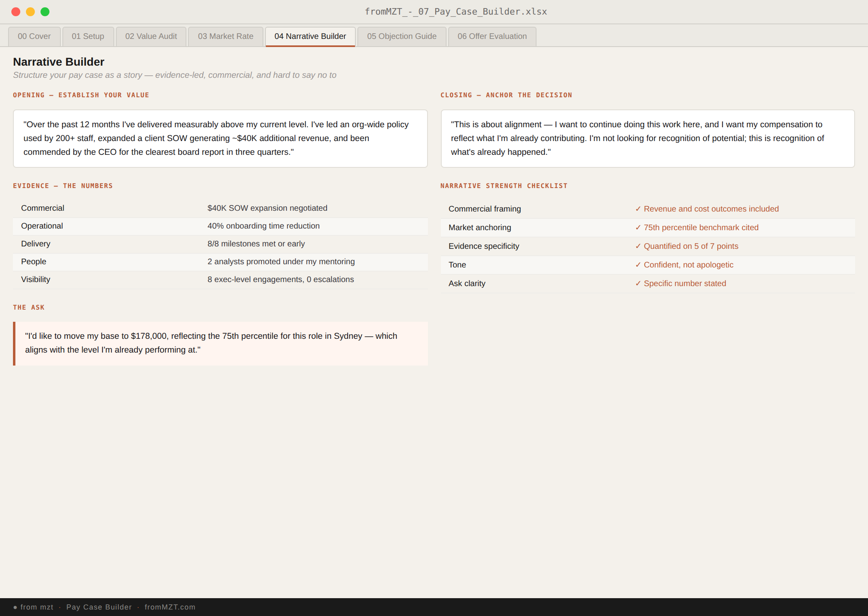This screenshot has width=868, height=616.
Task: Open the 02 Value Audit tab
Action: (151, 36)
